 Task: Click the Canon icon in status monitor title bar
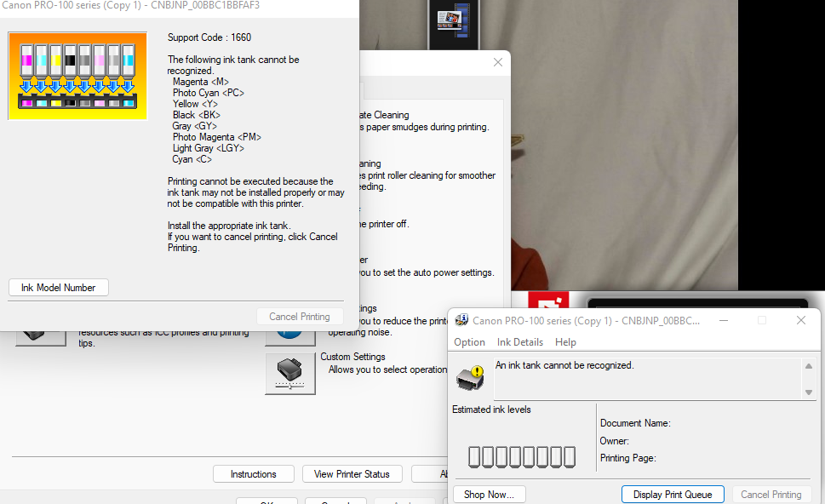pyautogui.click(x=461, y=319)
